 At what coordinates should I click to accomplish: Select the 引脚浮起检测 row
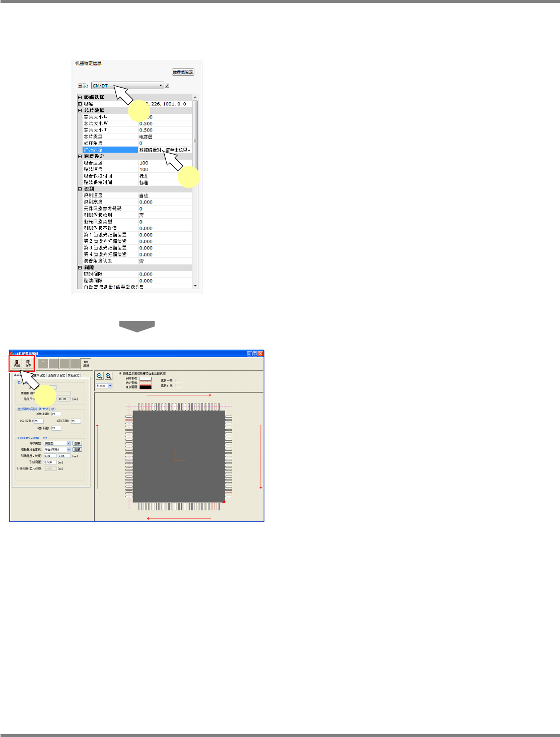click(137, 215)
